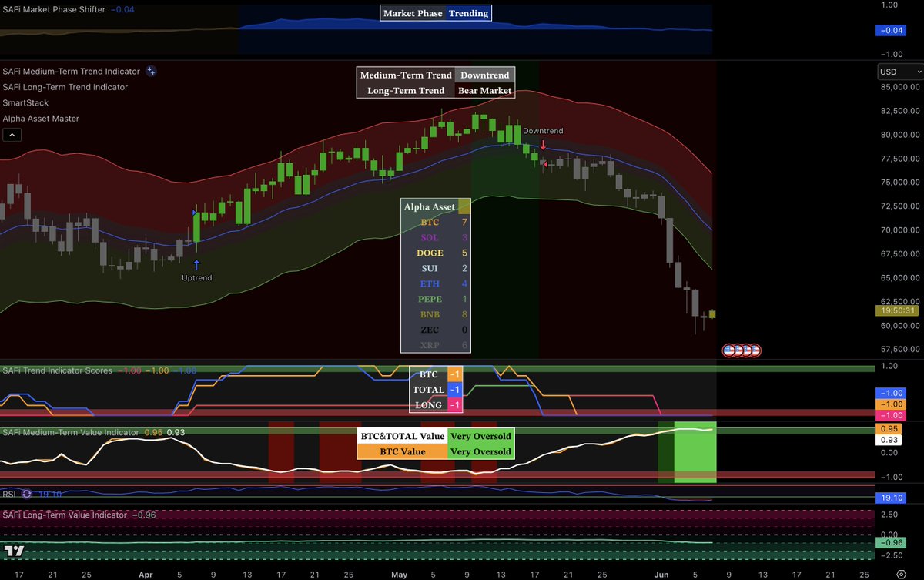Click Very Oversold in the BTC Value row
924x580 pixels.
point(480,451)
